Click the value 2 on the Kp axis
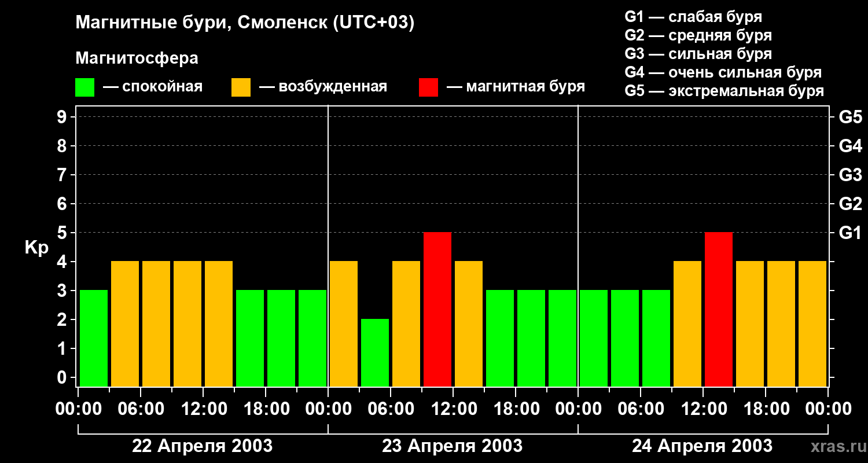The height and width of the screenshot is (463, 868). tap(63, 319)
